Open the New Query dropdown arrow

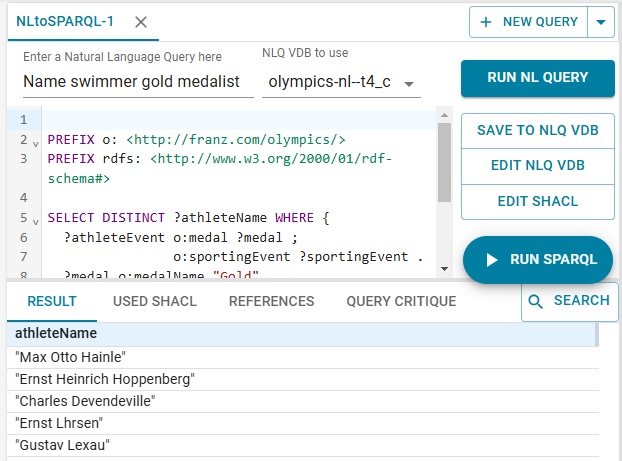click(601, 22)
